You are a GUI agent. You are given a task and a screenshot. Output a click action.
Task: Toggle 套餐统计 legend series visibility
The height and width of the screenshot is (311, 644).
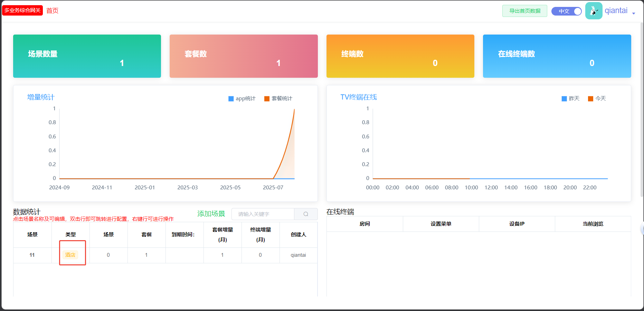tap(278, 99)
